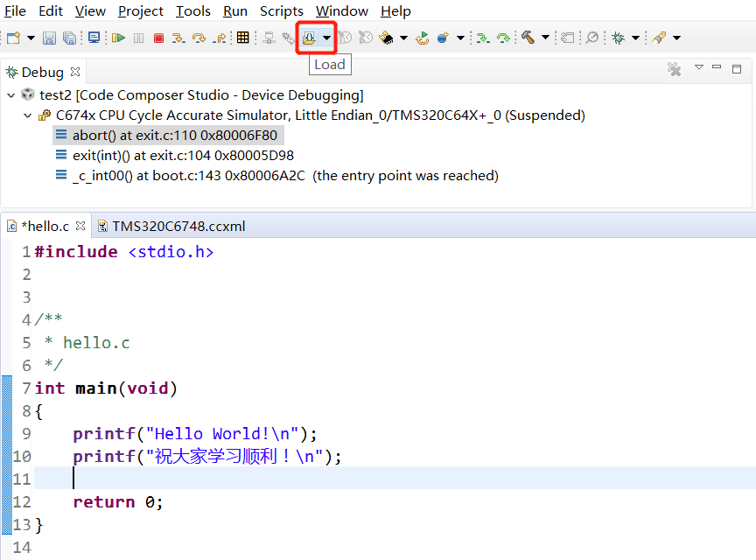This screenshot has height=560, width=756.
Task: Open the Run menu
Action: pos(235,11)
